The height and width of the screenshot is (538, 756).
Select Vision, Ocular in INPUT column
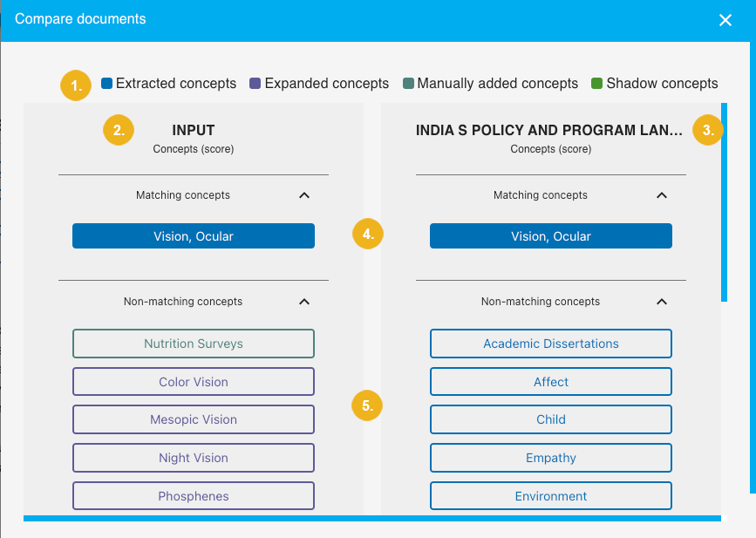194,236
